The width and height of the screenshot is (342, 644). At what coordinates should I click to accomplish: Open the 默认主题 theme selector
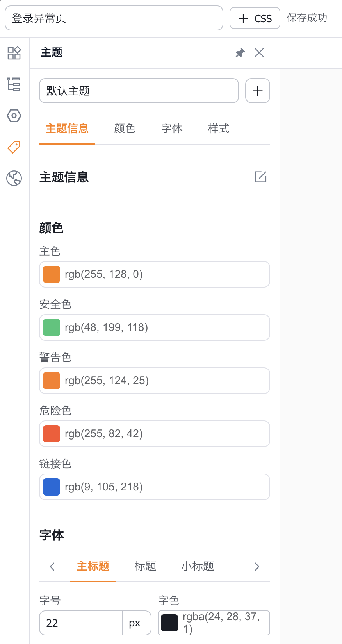point(139,91)
